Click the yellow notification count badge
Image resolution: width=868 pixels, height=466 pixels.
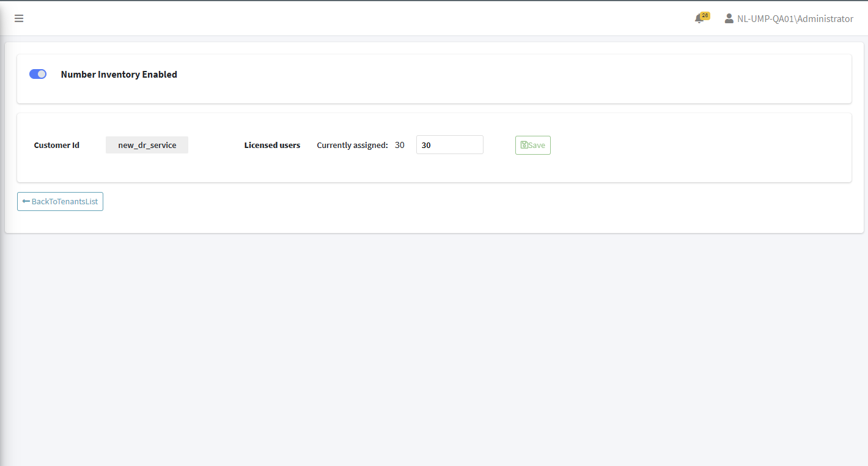click(x=705, y=15)
